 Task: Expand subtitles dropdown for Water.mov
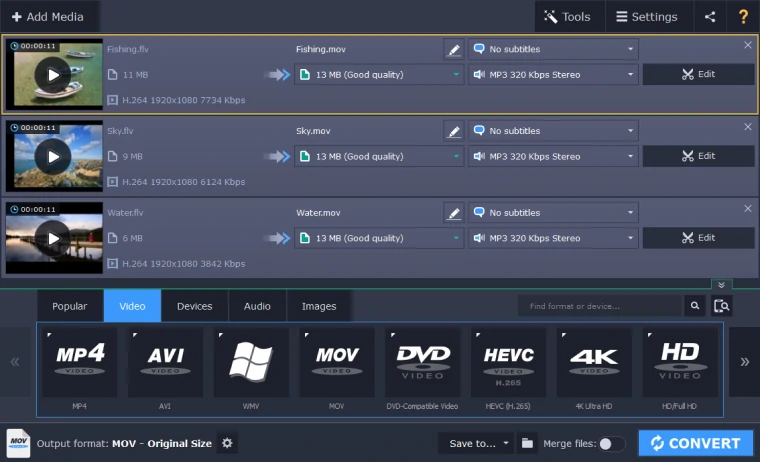[x=553, y=212]
